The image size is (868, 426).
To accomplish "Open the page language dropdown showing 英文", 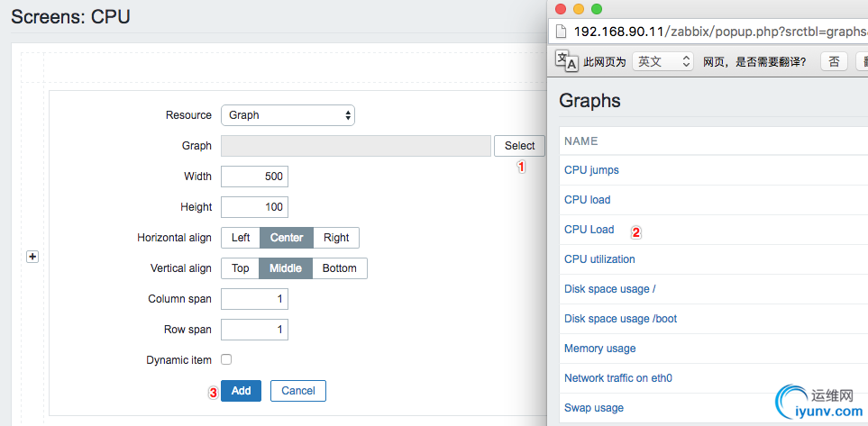I will point(662,61).
